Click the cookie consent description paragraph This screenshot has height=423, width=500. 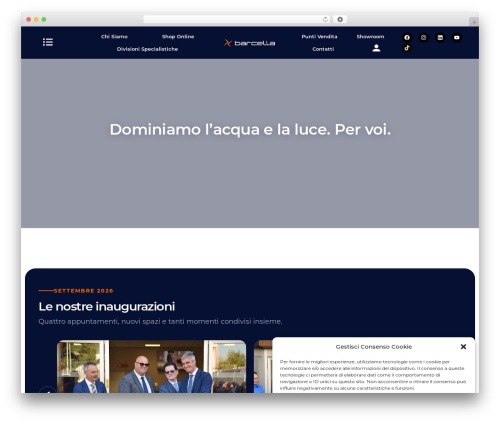point(373,375)
